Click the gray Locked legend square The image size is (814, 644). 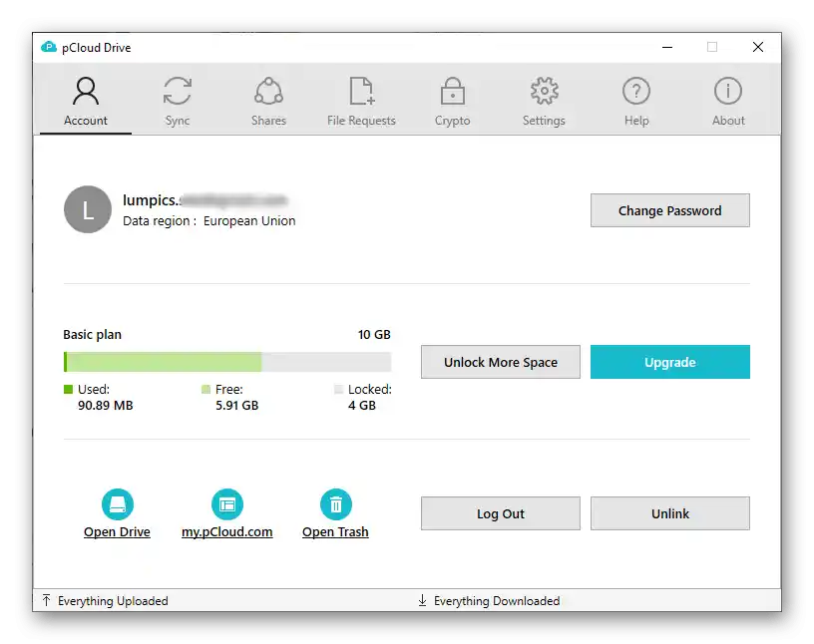(x=338, y=389)
